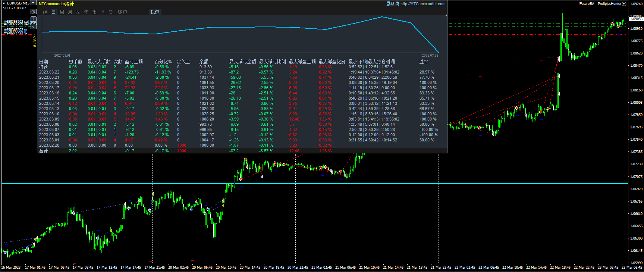Open the 综 summary statistics tab
644x272 pixels.
pos(45,12)
